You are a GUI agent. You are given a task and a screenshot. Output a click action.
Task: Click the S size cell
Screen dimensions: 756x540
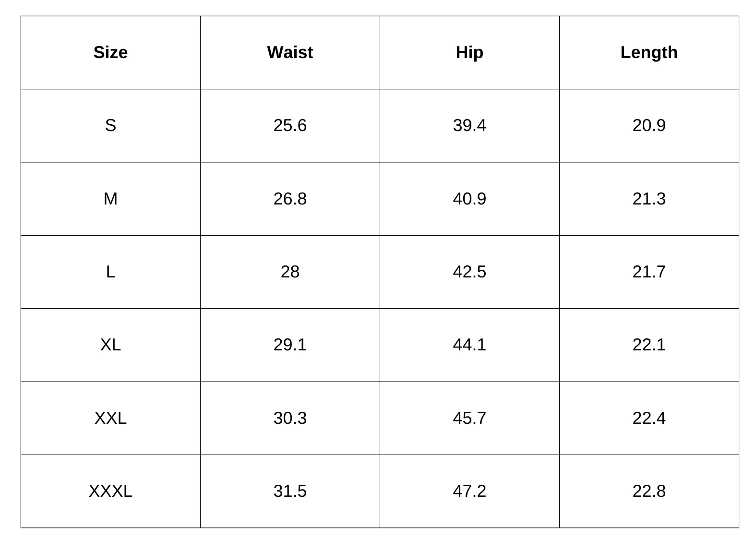point(110,125)
